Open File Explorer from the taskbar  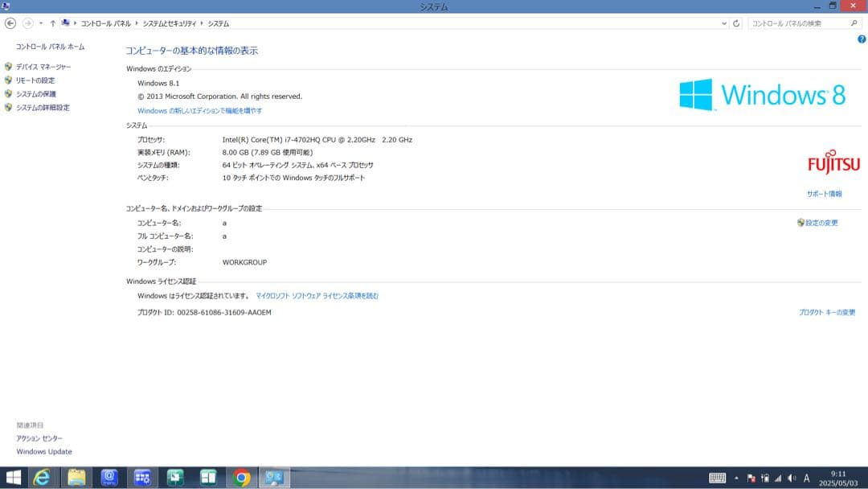tap(76, 477)
